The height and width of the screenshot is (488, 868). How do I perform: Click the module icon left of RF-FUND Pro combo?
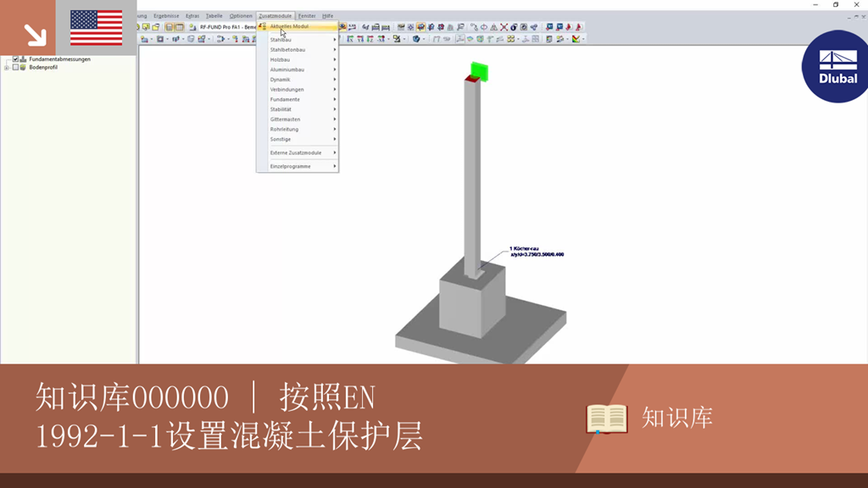click(192, 27)
